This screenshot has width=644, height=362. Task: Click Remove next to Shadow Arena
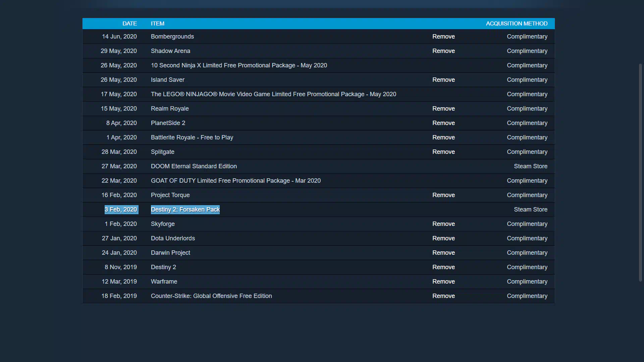click(x=443, y=51)
